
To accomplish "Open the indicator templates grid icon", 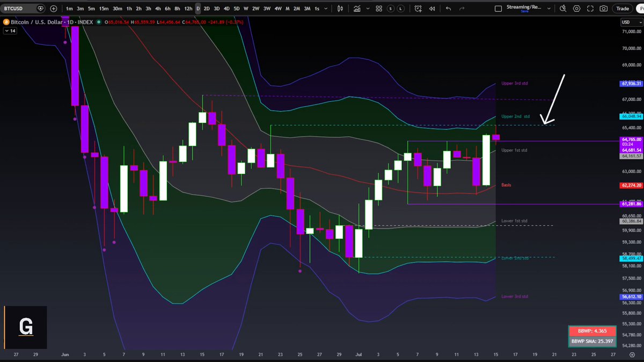I will [379, 9].
